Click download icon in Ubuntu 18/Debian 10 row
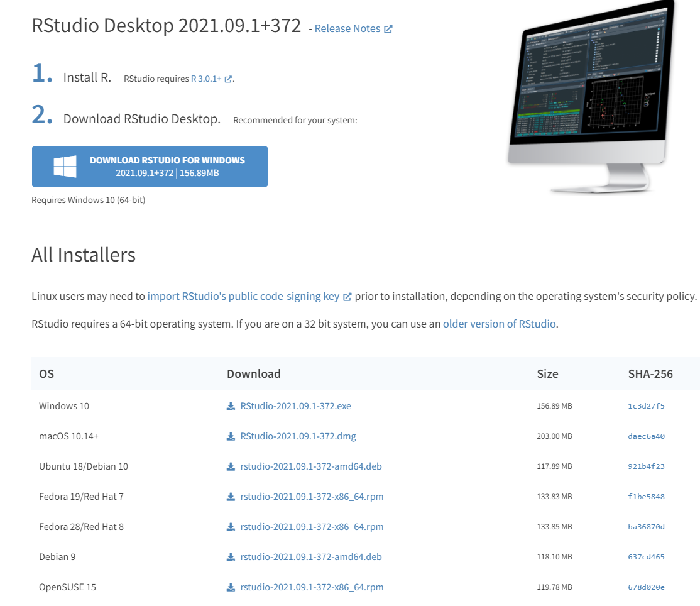The width and height of the screenshot is (700, 606). (231, 466)
